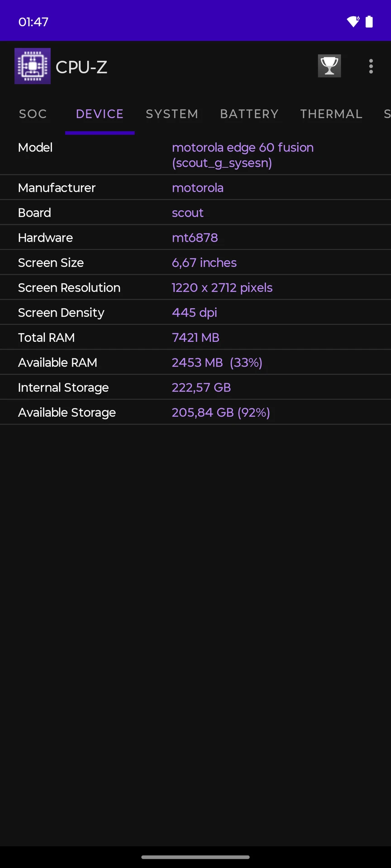391x868 pixels.
Task: Select the Total RAM value 7421 MB
Action: pyautogui.click(x=195, y=338)
